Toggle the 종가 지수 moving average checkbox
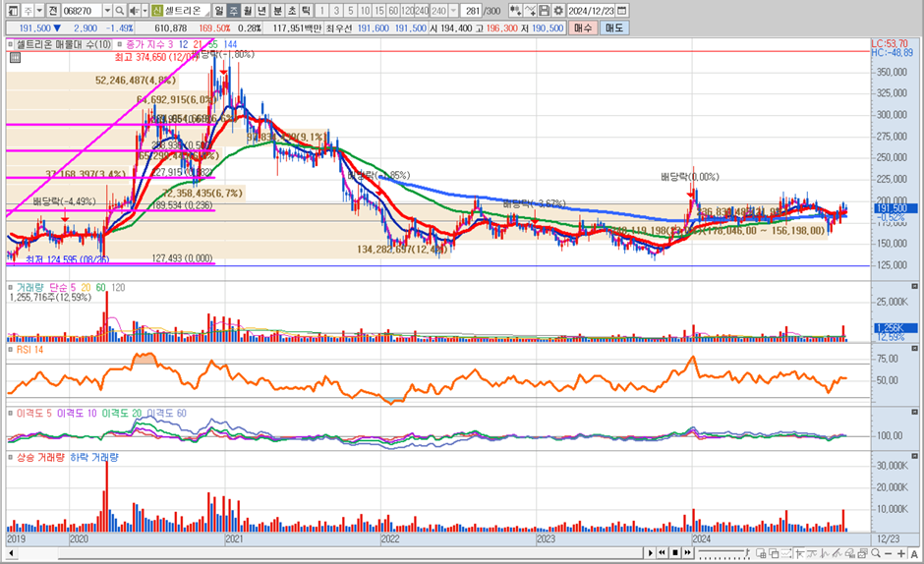 pos(119,44)
